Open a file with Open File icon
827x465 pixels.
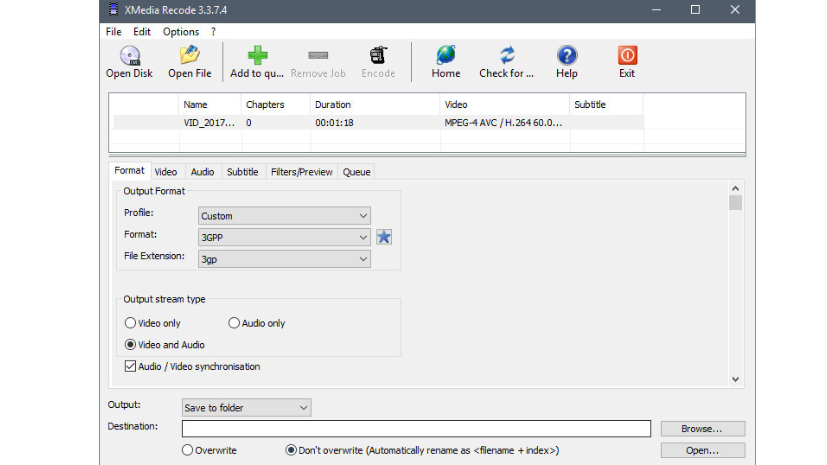(x=189, y=56)
